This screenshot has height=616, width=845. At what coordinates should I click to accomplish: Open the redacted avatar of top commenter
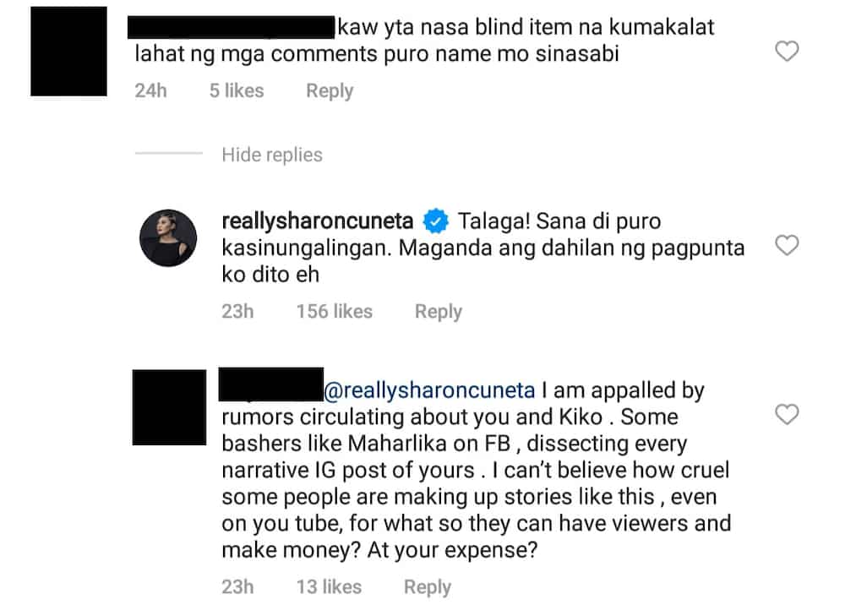[68, 52]
